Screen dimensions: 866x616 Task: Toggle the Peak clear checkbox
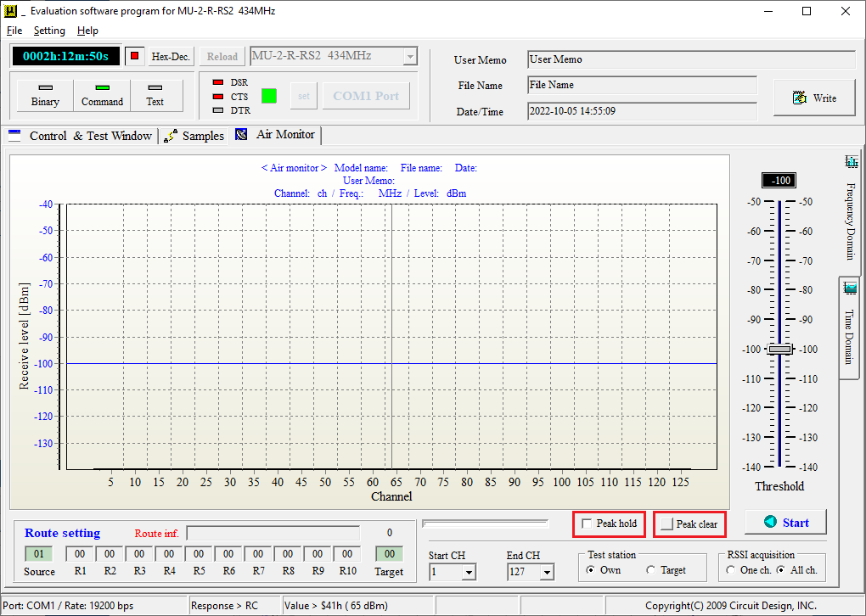point(667,524)
